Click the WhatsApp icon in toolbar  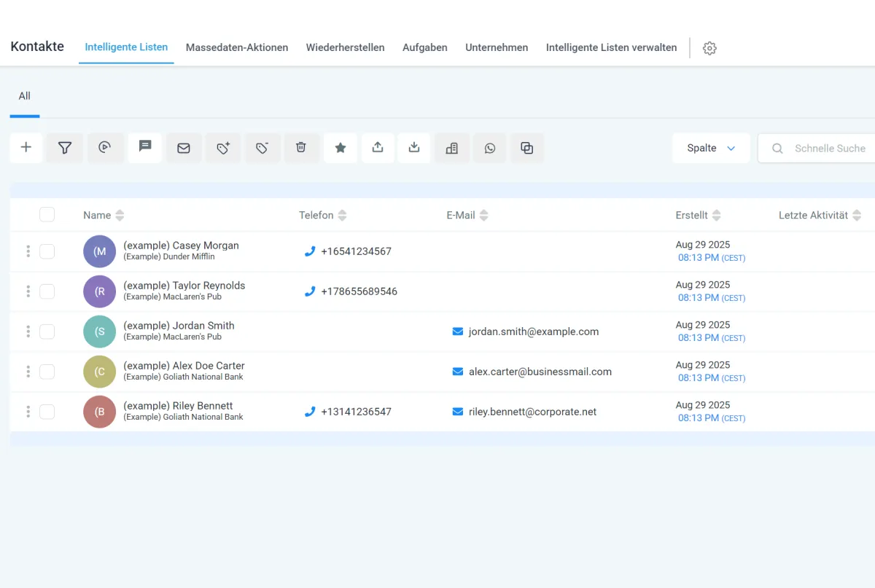490,148
